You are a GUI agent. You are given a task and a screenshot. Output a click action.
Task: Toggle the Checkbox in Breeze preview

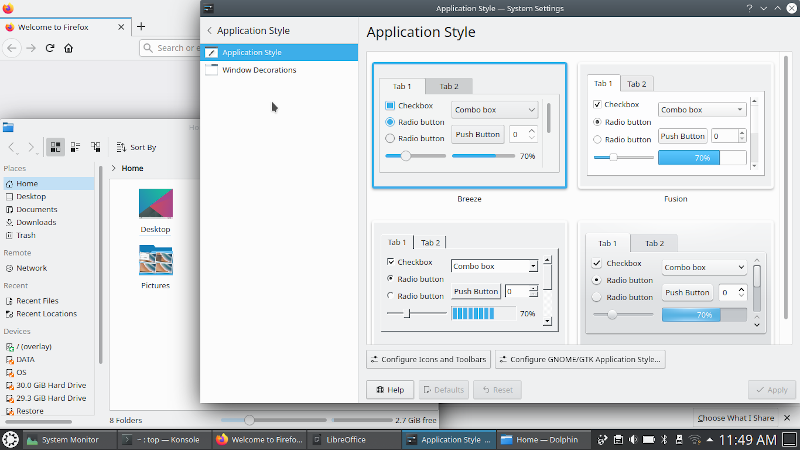point(390,106)
